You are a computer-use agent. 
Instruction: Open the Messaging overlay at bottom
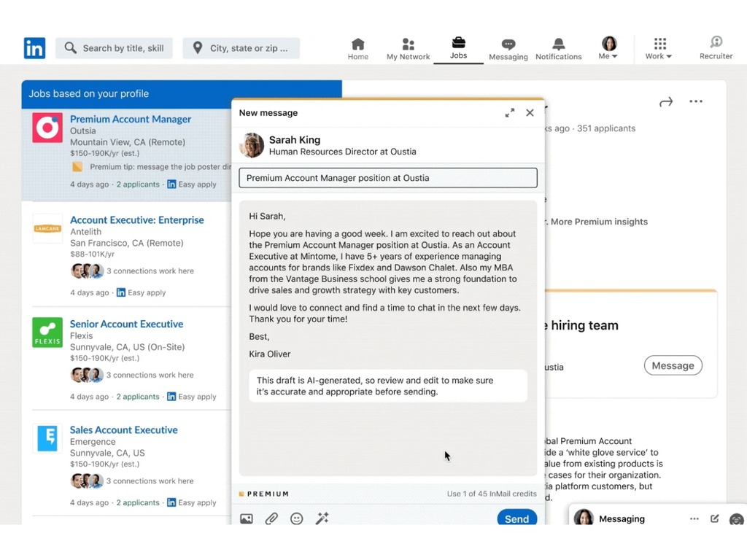click(622, 519)
